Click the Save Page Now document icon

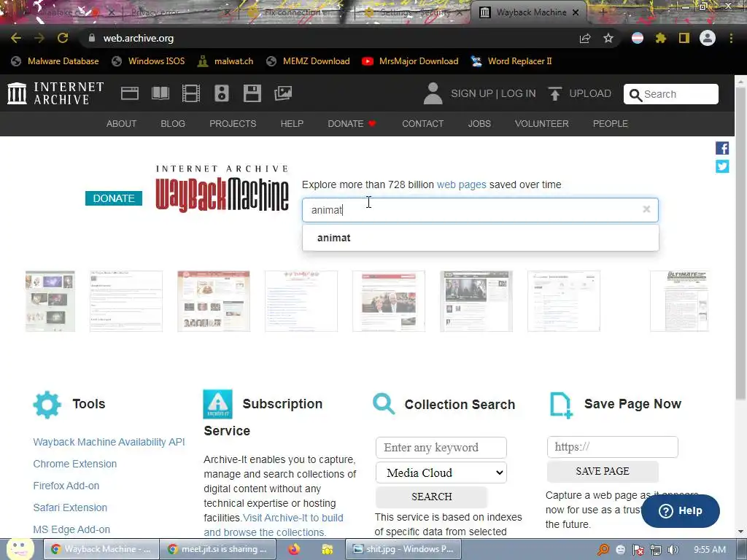tap(561, 405)
